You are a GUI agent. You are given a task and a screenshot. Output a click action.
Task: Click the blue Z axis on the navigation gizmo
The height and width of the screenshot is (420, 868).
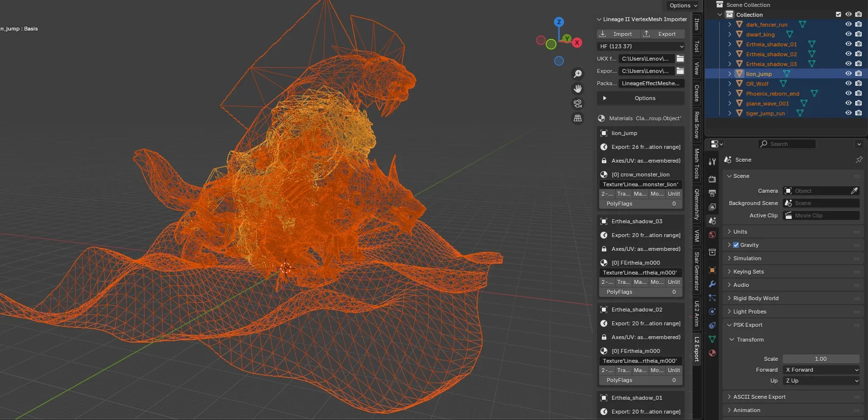(558, 22)
